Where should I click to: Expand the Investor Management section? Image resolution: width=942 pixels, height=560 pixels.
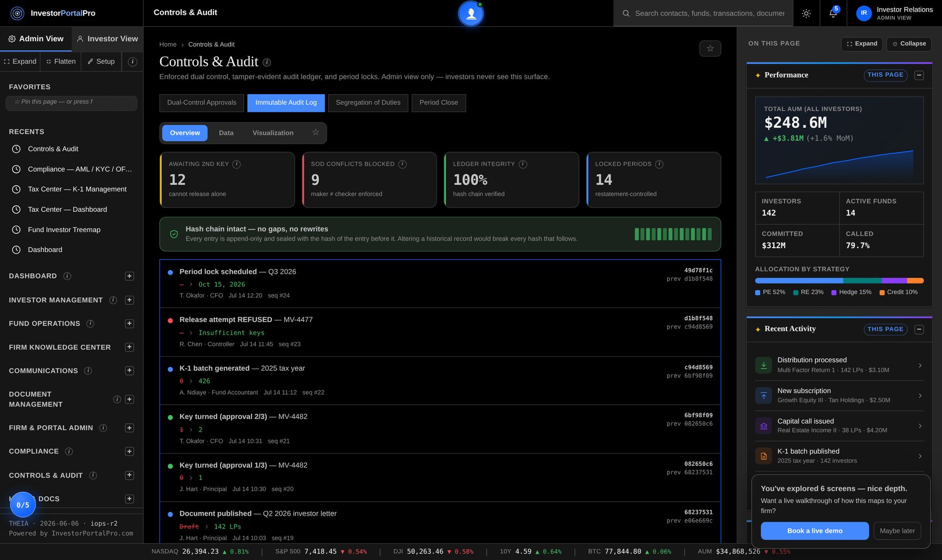[130, 300]
